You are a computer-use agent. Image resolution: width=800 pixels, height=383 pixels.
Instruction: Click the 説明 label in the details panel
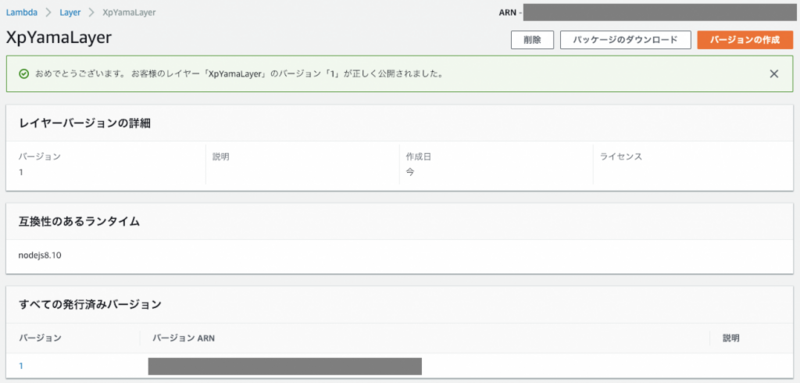tap(221, 157)
